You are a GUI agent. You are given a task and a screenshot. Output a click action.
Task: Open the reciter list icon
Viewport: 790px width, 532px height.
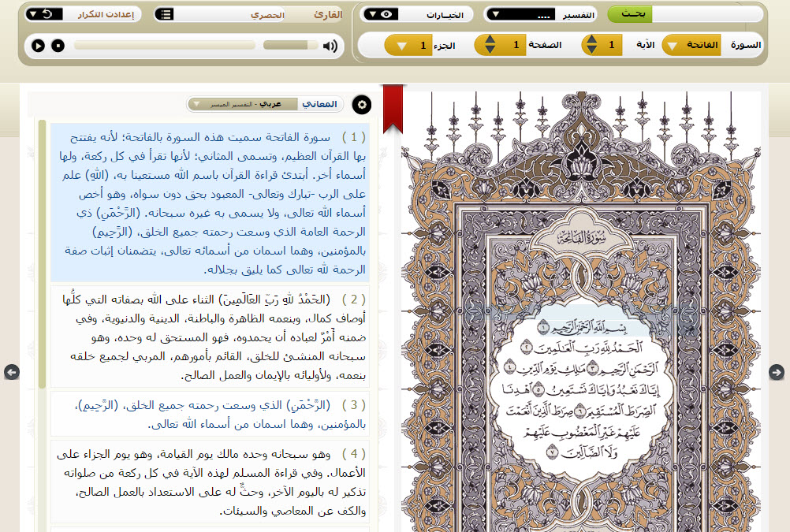click(x=164, y=14)
